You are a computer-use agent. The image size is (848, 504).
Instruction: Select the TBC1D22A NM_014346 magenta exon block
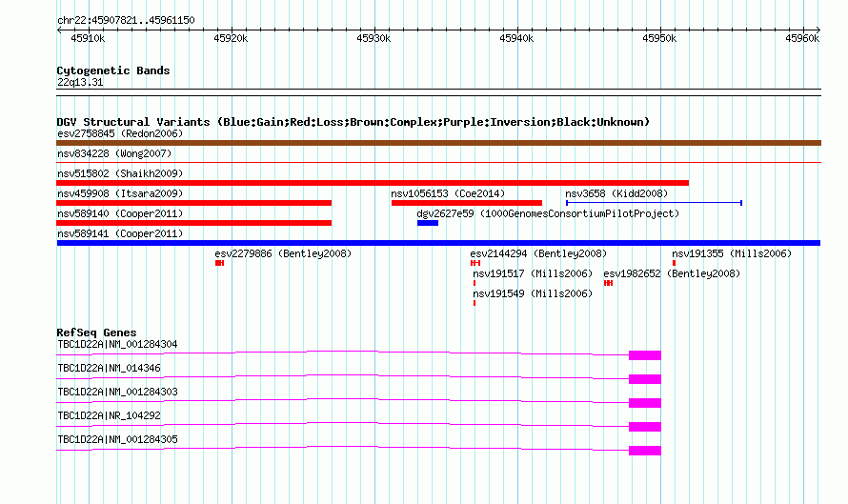(645, 379)
